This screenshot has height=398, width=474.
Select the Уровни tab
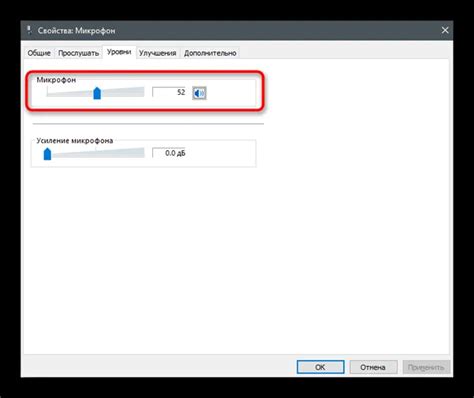tap(119, 52)
